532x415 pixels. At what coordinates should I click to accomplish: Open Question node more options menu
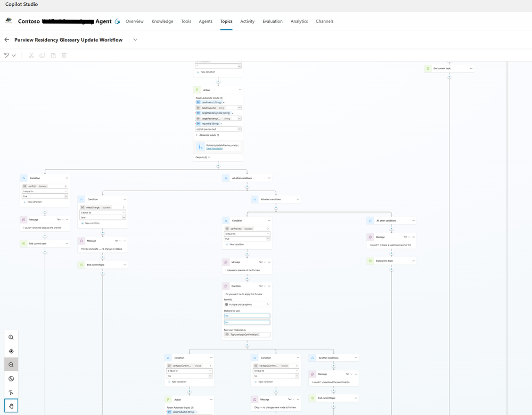(x=269, y=286)
